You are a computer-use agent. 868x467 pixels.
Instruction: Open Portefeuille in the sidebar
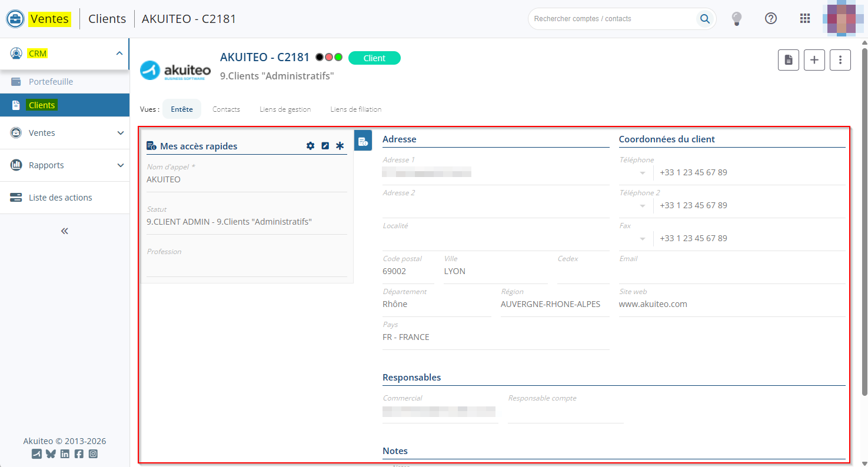click(51, 82)
